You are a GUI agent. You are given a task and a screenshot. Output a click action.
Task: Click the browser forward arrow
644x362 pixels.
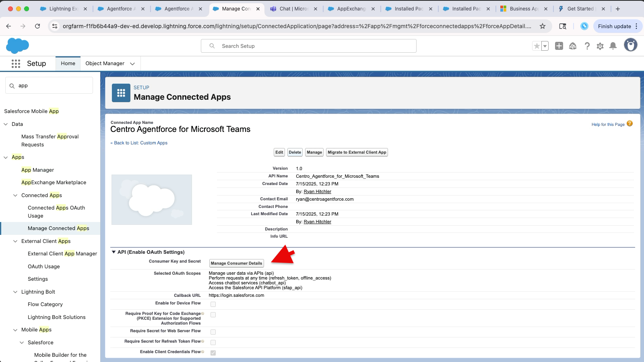coord(23,26)
